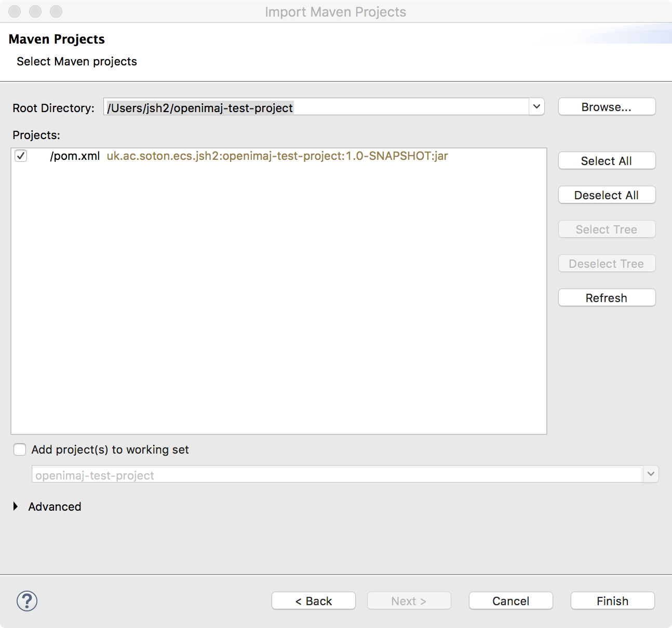
Task: Toggle the pom.xml selection checkbox off
Action: click(21, 156)
